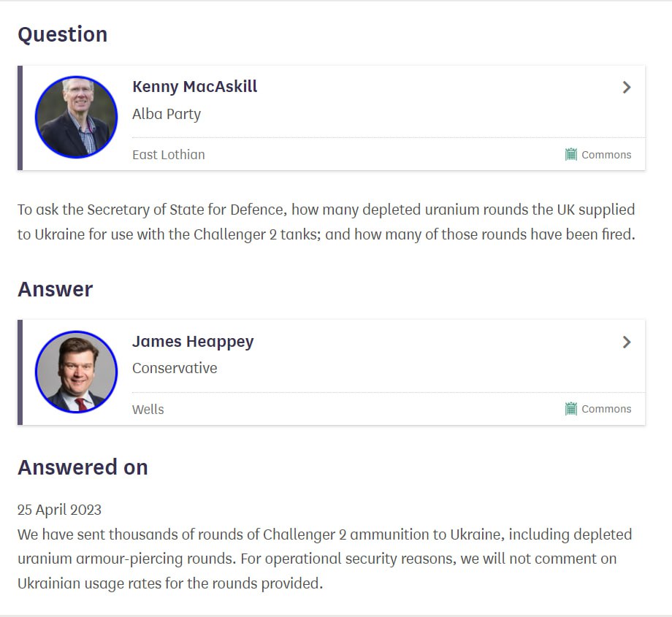The height and width of the screenshot is (617, 672).
Task: Click the Answer heading
Action: pyautogui.click(x=56, y=289)
